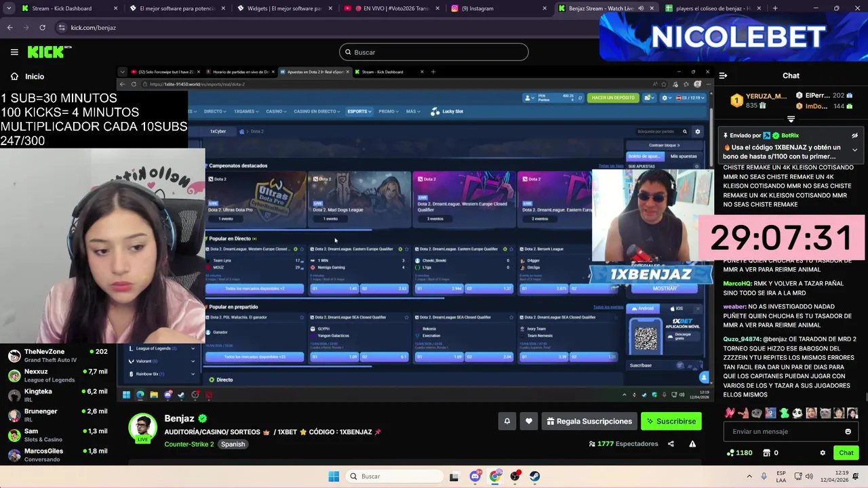Click Regala Suscripciones button

click(x=589, y=422)
